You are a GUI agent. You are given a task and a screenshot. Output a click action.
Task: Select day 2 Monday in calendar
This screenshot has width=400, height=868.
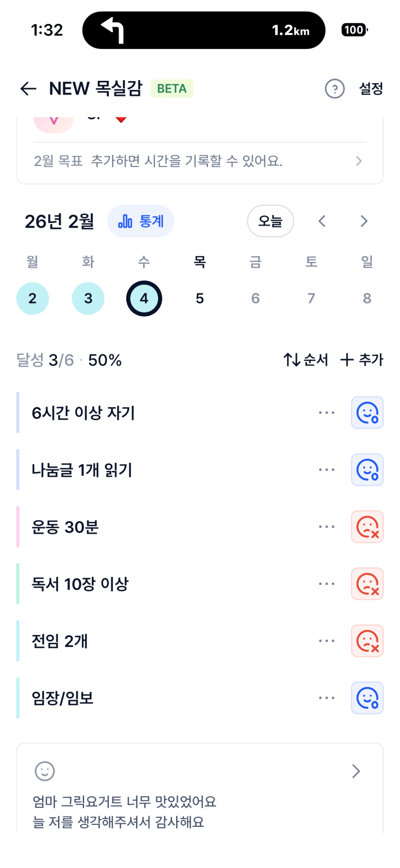[32, 298]
